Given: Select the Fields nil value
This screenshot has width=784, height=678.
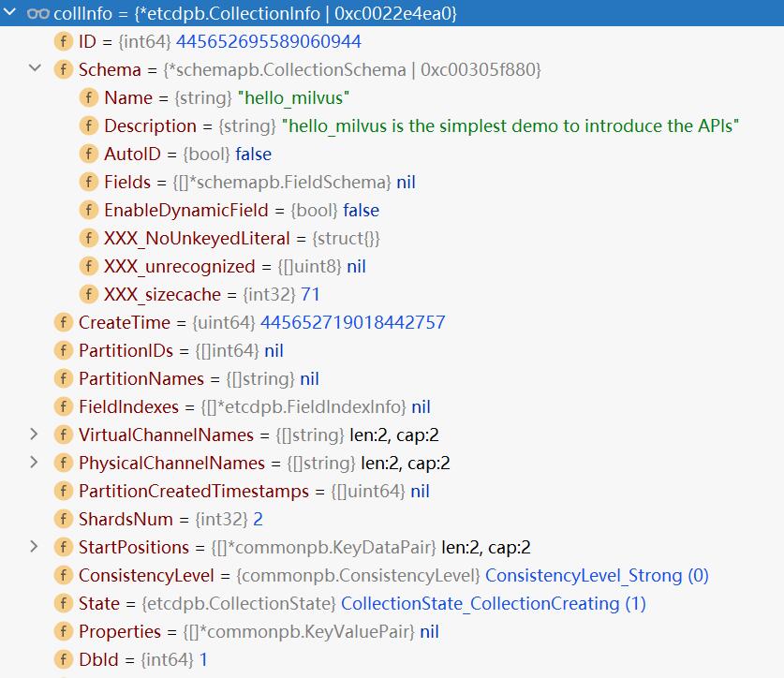Looking at the screenshot, I should pyautogui.click(x=406, y=182).
